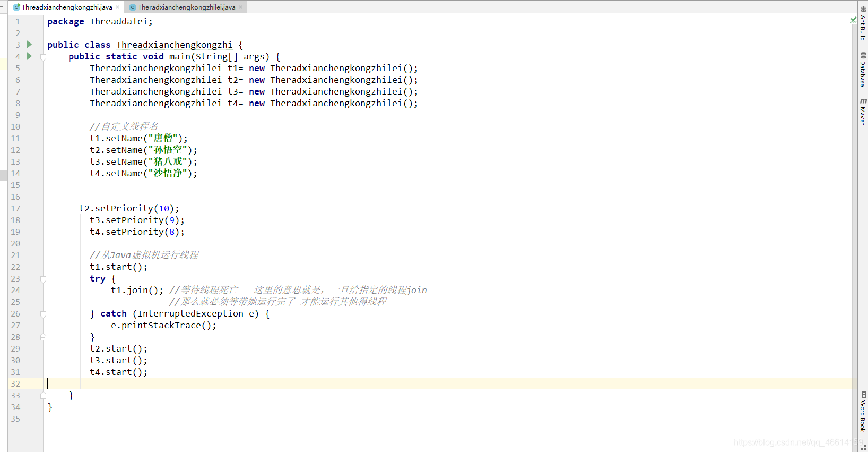The height and width of the screenshot is (452, 868).
Task: Run class Threadxianchengkongzhi from gutter arrow
Action: (x=29, y=45)
